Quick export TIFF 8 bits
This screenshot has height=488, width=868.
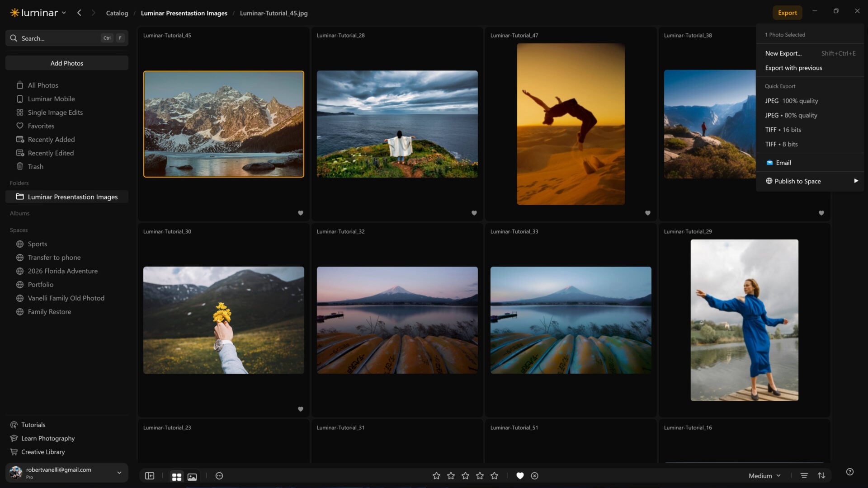pyautogui.click(x=810, y=144)
